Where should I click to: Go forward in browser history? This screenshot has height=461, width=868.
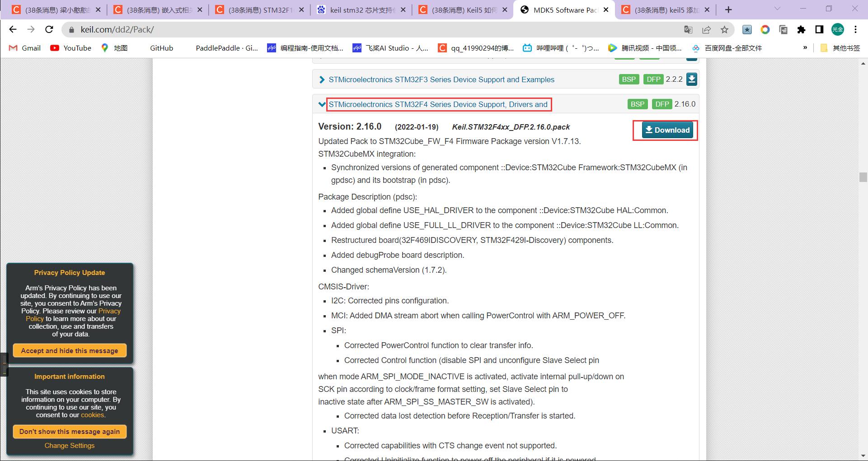point(31,29)
